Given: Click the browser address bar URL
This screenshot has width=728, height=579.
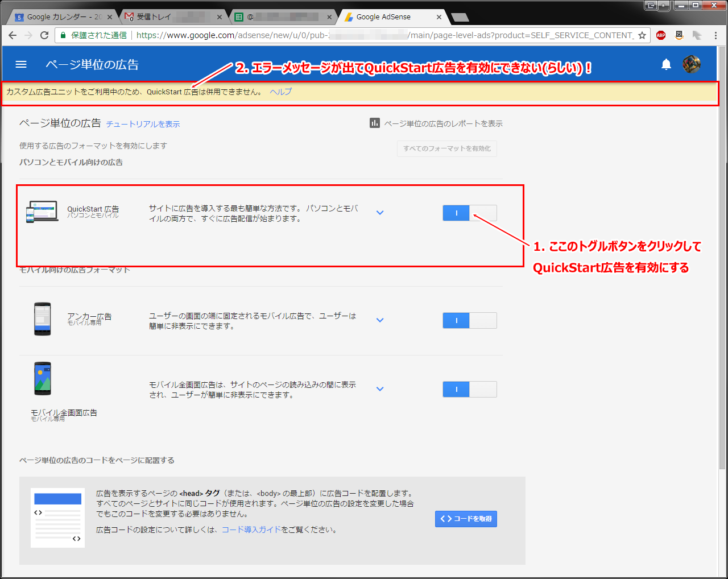Looking at the screenshot, I should pos(384,35).
